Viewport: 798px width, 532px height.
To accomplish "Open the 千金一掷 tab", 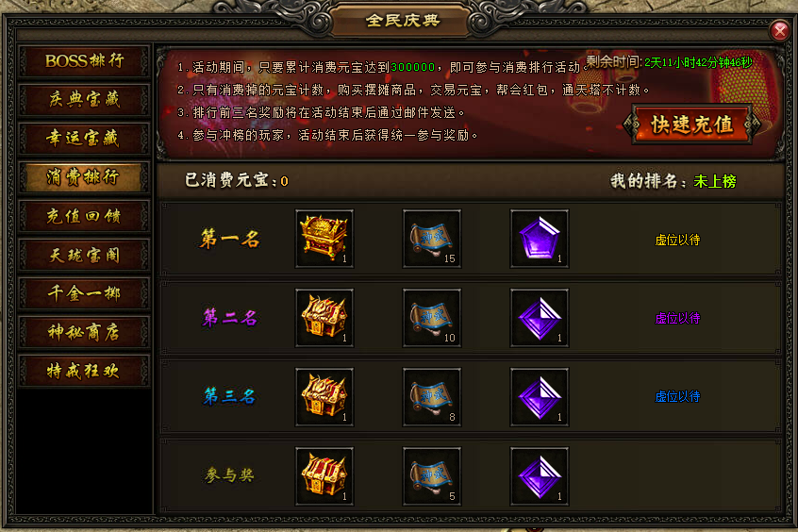I will [x=84, y=293].
